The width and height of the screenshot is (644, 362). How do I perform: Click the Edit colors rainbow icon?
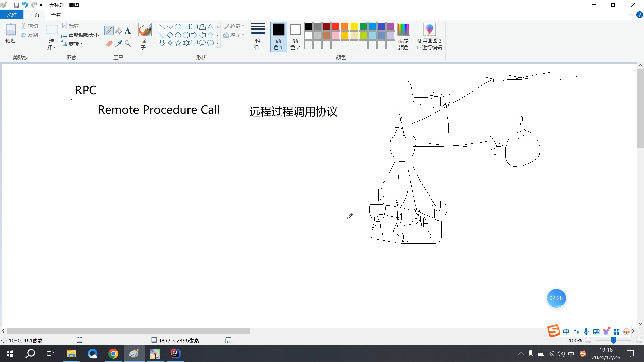pos(404,30)
